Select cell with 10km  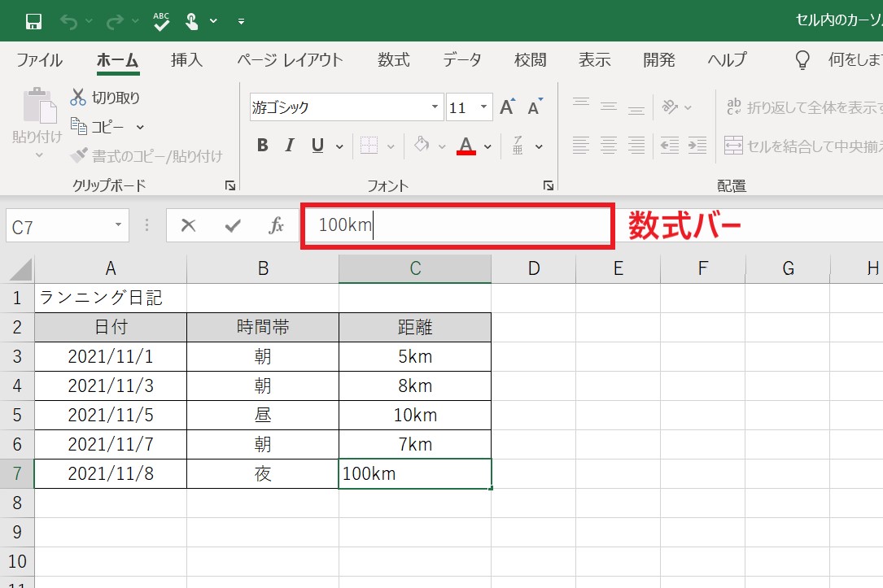(x=415, y=416)
